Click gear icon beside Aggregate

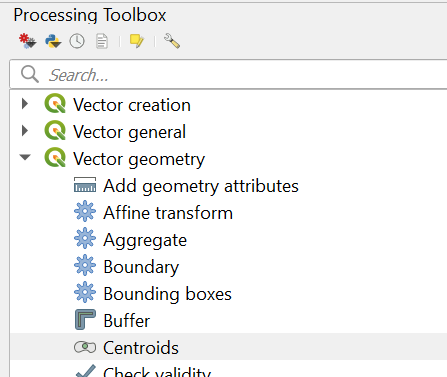(x=85, y=238)
